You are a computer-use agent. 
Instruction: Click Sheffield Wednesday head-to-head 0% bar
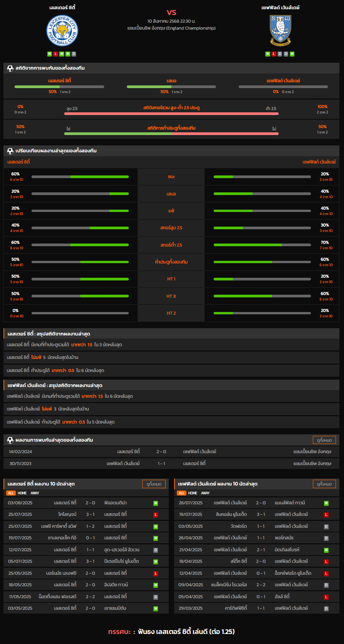pyautogui.click(x=283, y=87)
